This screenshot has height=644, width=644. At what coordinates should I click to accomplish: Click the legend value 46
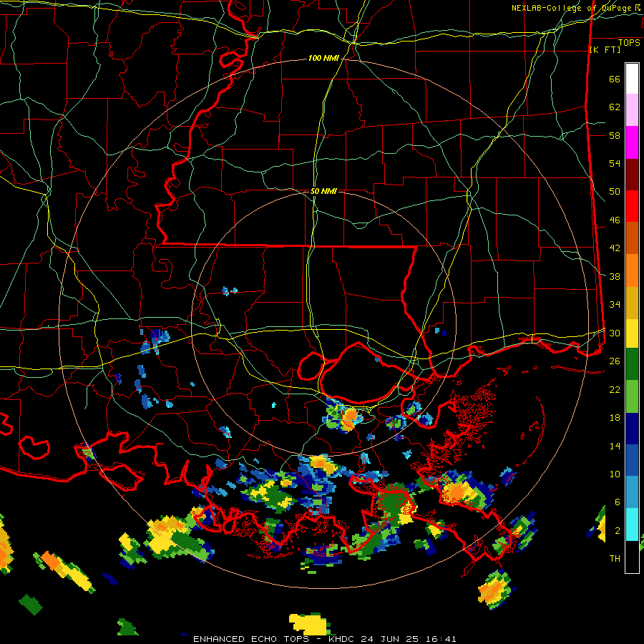pos(615,220)
